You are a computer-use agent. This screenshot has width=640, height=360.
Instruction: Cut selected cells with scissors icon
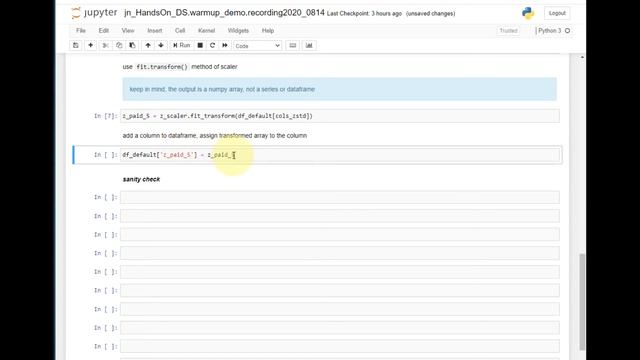tap(105, 45)
